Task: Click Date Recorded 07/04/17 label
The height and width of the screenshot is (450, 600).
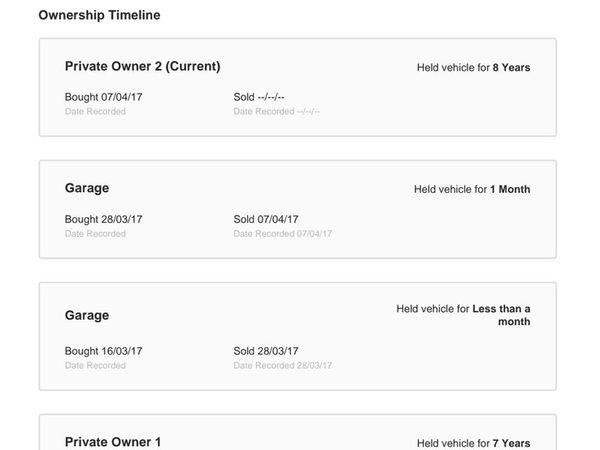Action: pos(282,234)
